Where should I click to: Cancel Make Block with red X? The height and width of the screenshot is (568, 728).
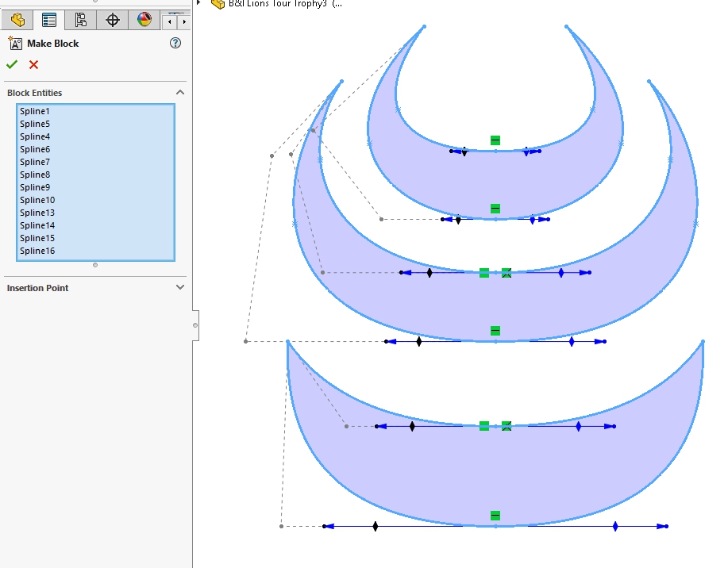click(33, 65)
